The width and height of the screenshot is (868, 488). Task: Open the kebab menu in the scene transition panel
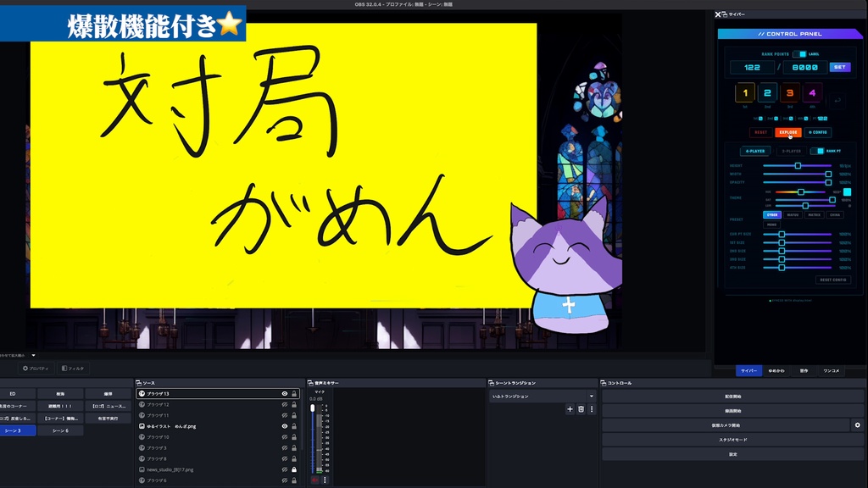[592, 409]
